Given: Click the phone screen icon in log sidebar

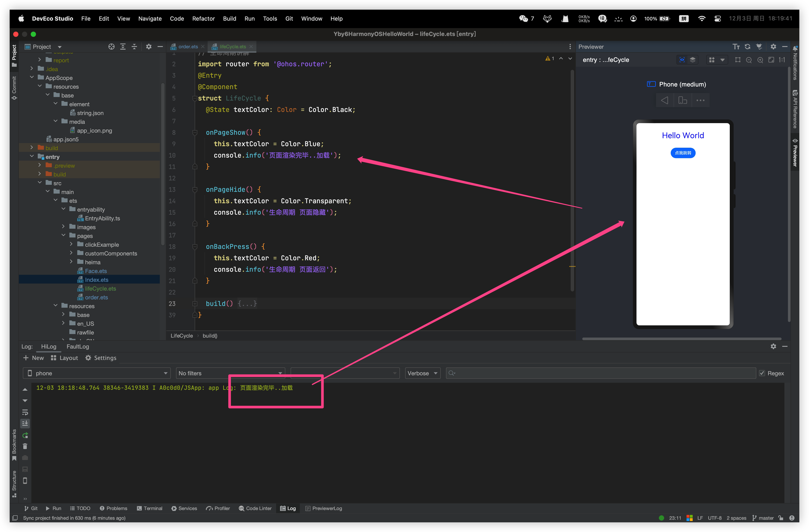Looking at the screenshot, I should pyautogui.click(x=25, y=481).
